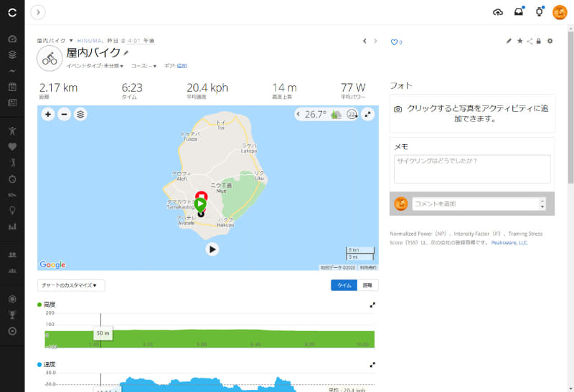
Task: Click the share icon for activity
Action: 530,41
